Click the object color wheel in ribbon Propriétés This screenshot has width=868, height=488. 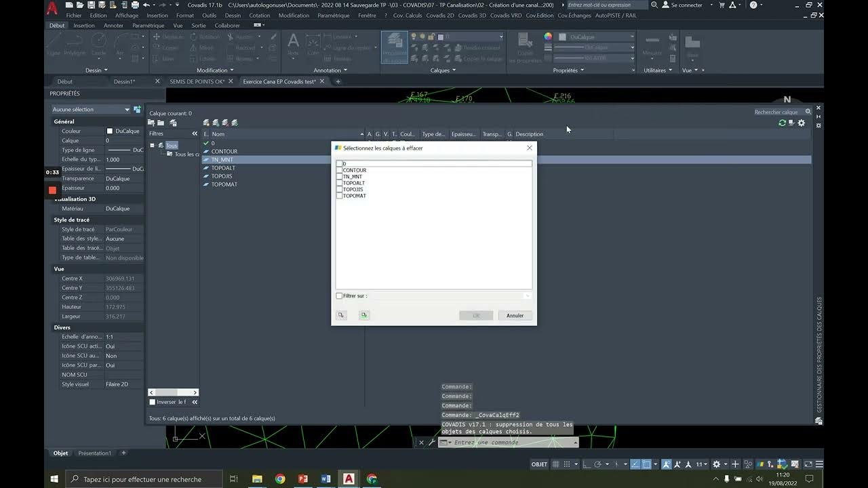pos(548,37)
